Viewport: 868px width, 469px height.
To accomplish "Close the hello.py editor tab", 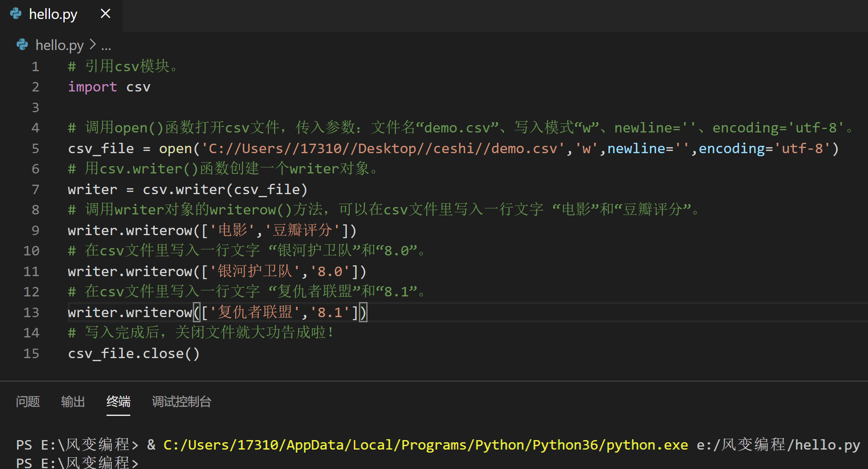I will pyautogui.click(x=105, y=14).
